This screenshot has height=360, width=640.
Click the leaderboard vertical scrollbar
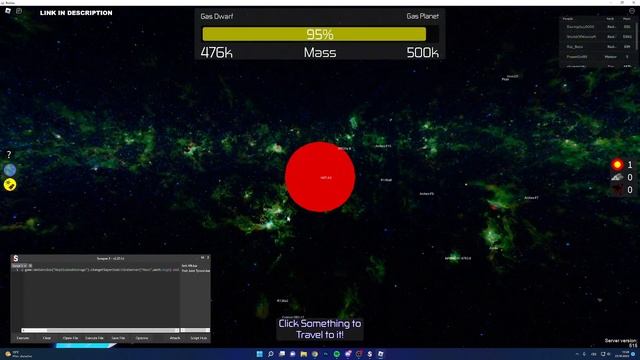click(636, 35)
